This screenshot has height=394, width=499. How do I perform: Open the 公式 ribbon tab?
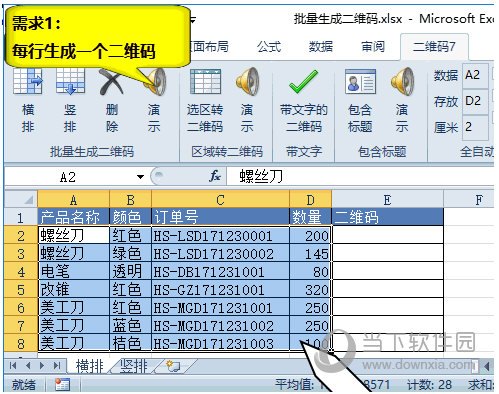tap(269, 47)
